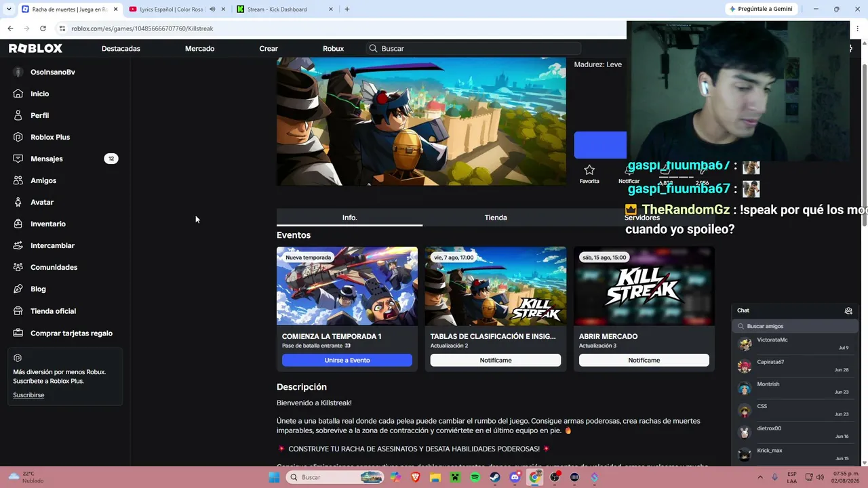Open chat with dietrox00
Image resolution: width=868 pixels, height=488 pixels.
[794, 432]
